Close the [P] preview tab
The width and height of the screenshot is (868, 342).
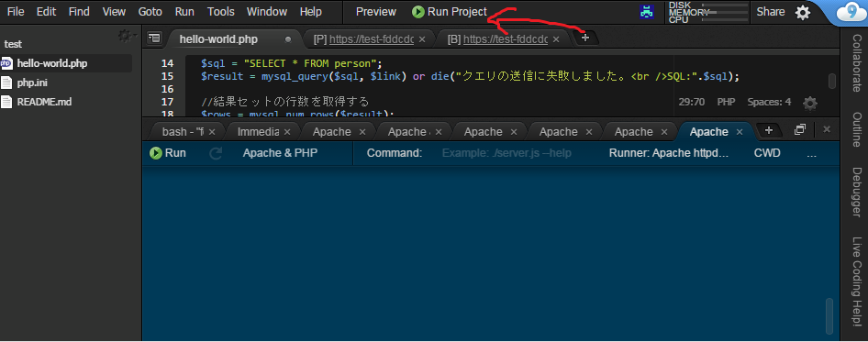[422, 39]
